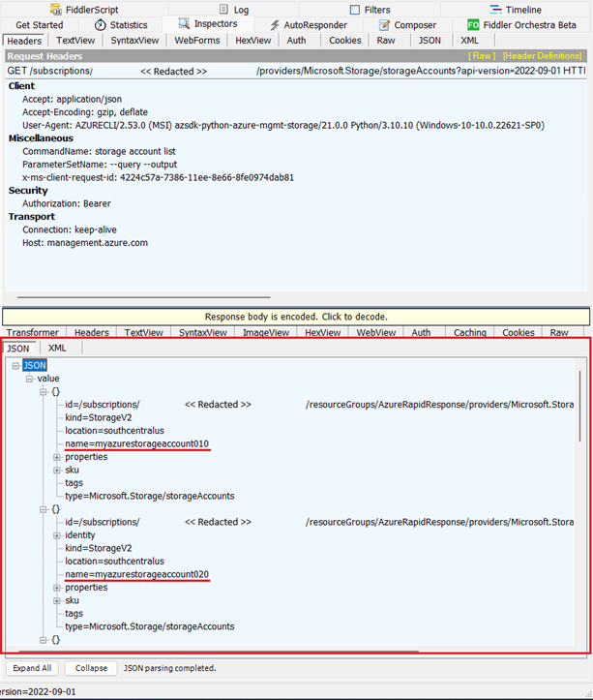593x700 pixels.
Task: Select the request WebForms tab
Action: (197, 40)
